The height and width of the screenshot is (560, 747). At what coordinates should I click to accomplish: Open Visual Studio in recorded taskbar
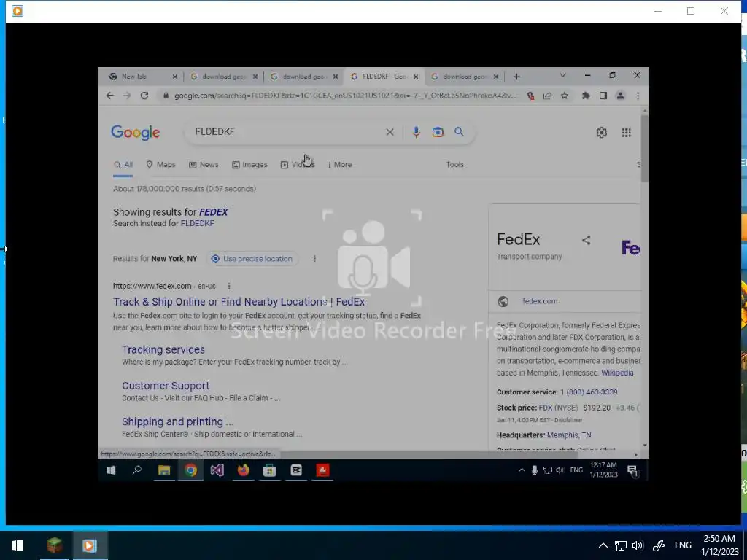(217, 470)
